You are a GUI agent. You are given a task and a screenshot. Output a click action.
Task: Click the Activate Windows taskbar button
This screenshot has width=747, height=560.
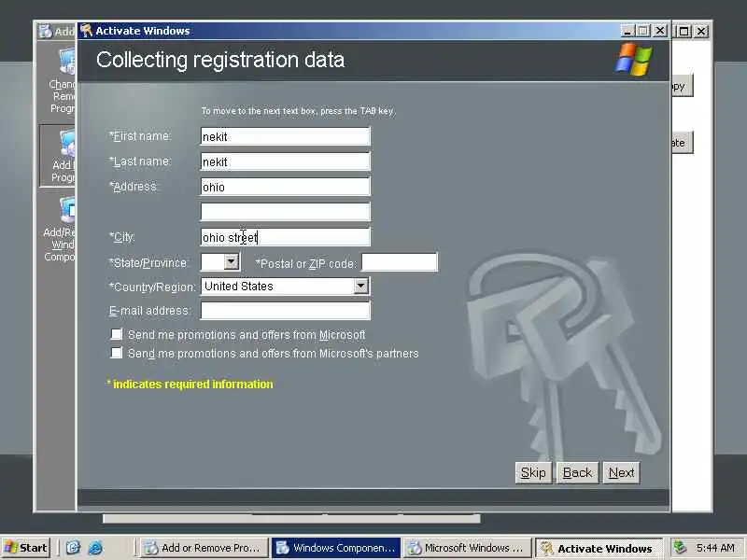click(599, 548)
